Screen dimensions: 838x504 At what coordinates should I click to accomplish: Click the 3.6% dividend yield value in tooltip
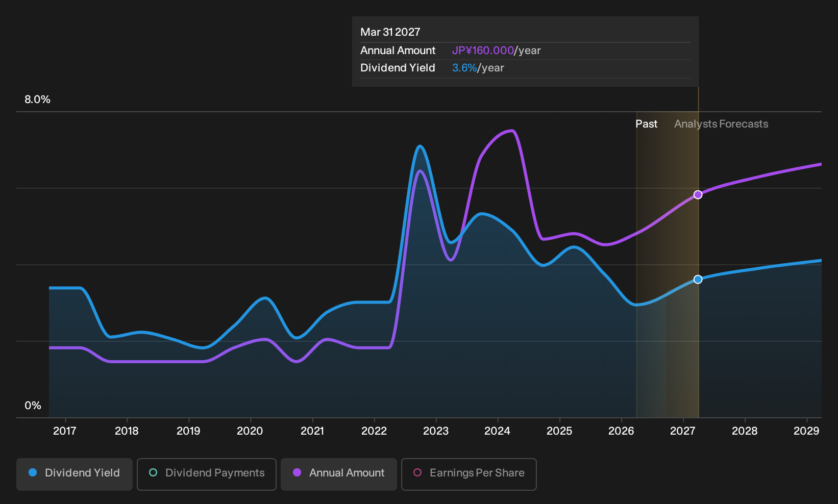tap(464, 68)
